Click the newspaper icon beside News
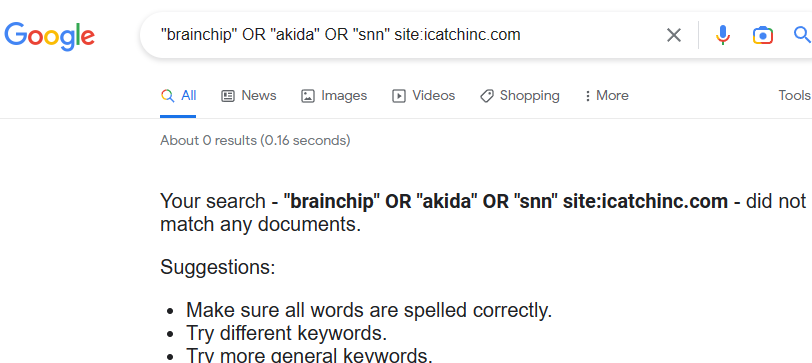Screen dimensions: 812x363 click(x=228, y=96)
